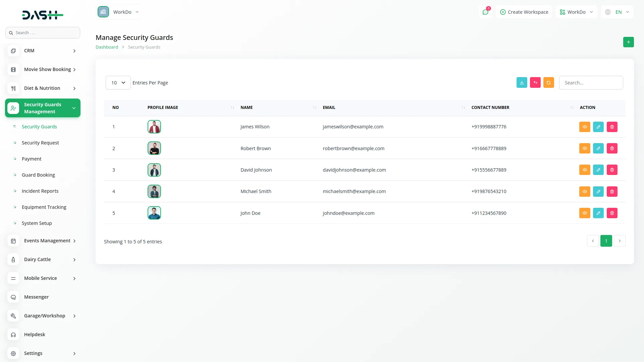Select Equipment Tracking menu item
The height and width of the screenshot is (362, 644).
44,207
